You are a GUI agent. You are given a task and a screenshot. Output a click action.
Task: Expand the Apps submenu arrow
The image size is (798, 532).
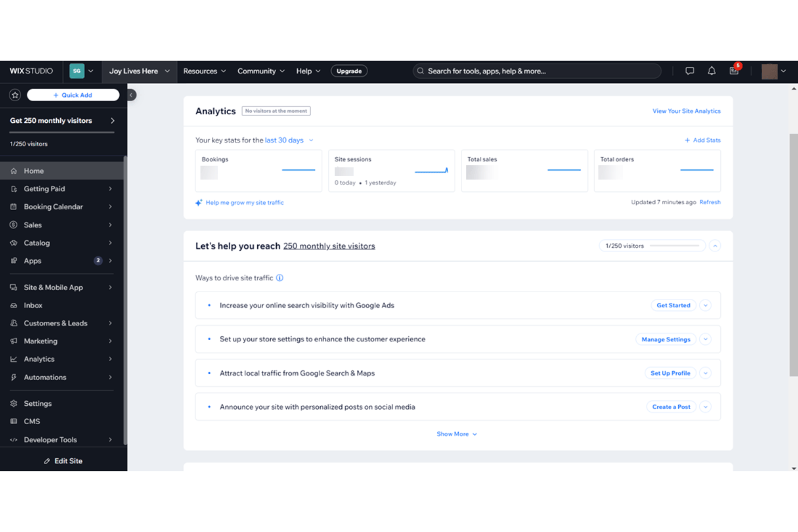point(110,261)
